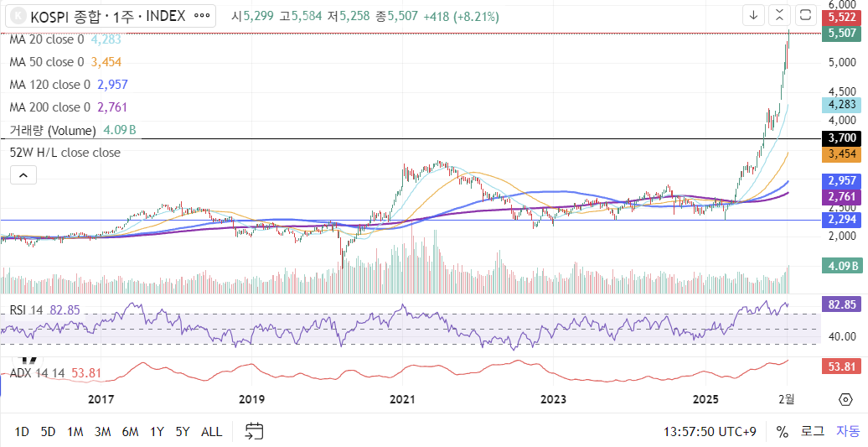
Task: Toggle percent scale mode
Action: click(x=782, y=431)
